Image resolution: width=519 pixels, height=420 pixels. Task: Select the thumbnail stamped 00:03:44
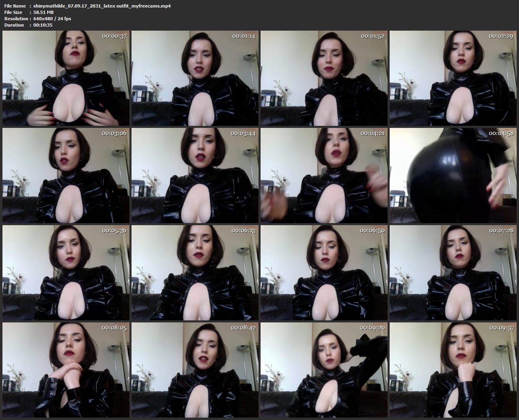coord(195,175)
